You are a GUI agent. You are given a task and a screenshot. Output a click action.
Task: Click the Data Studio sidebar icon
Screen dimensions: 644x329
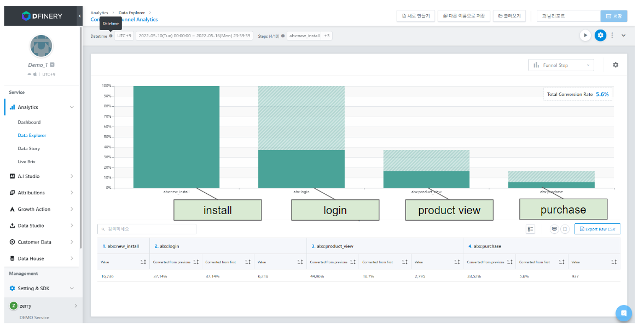point(12,226)
